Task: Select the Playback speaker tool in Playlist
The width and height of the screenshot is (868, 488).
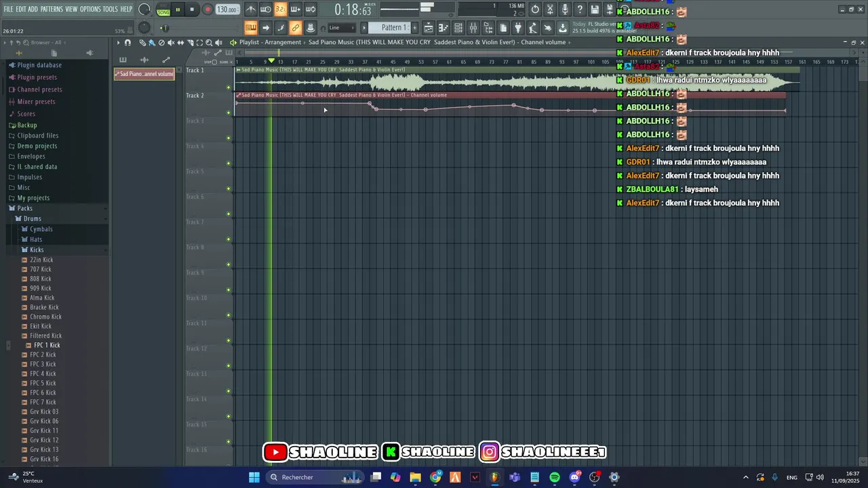Action: tap(218, 42)
